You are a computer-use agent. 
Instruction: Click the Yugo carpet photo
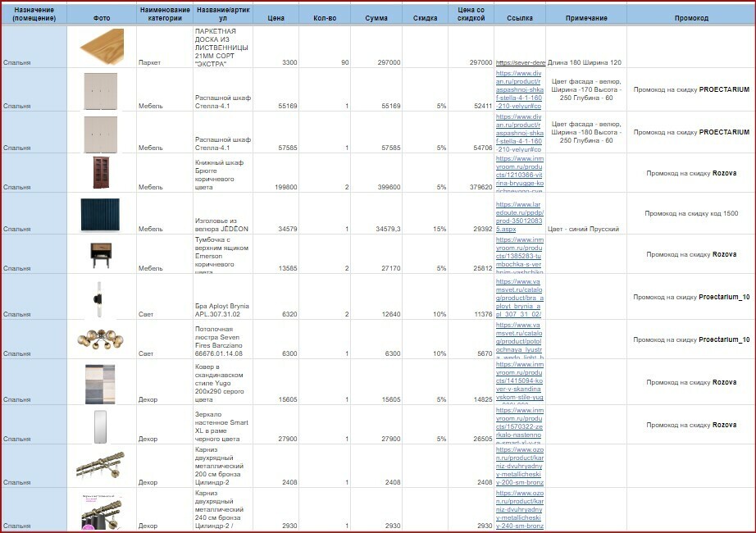100,384
